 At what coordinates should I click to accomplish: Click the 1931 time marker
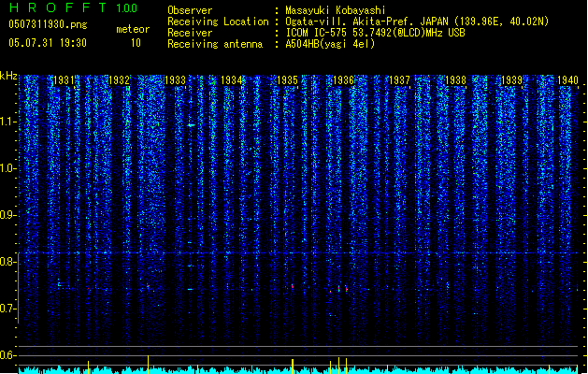click(x=64, y=80)
